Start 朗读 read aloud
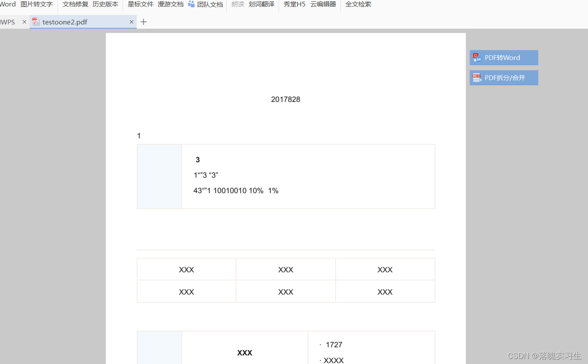588x364 pixels. (x=238, y=4)
